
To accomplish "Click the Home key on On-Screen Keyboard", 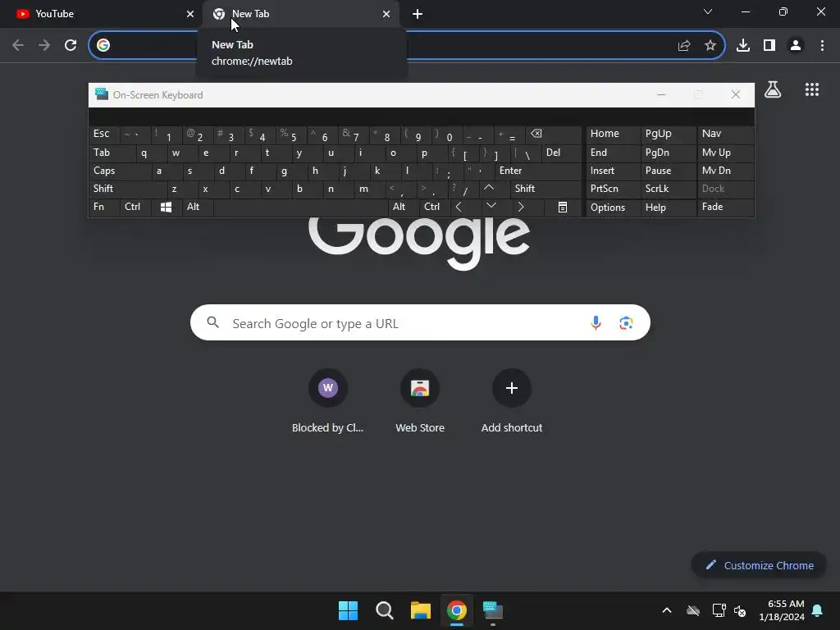I will pos(613,134).
